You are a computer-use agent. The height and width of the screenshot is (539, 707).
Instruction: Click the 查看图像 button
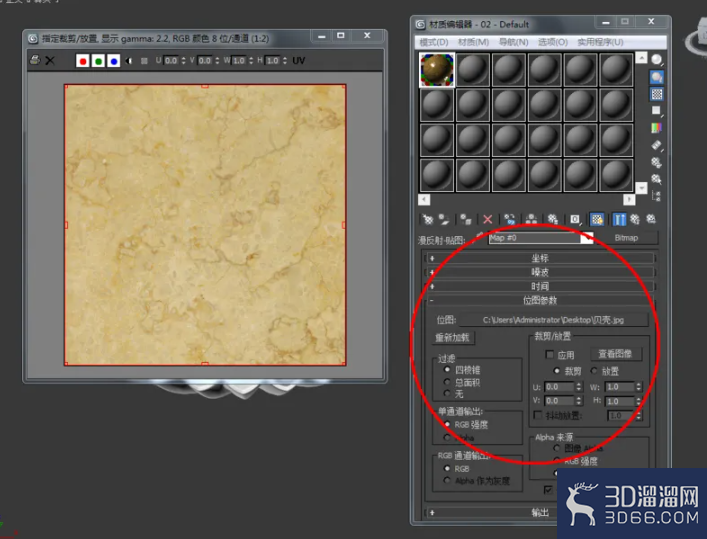point(615,354)
